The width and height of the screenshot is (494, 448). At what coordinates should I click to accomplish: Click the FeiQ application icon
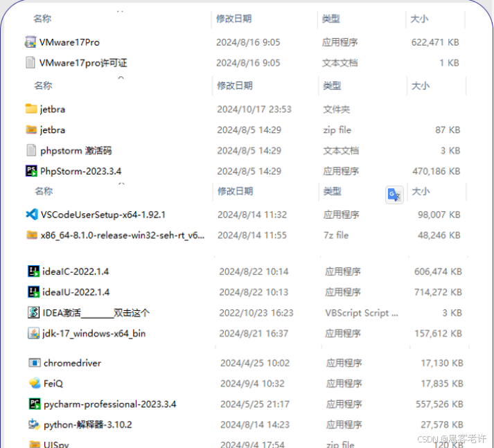(35, 383)
